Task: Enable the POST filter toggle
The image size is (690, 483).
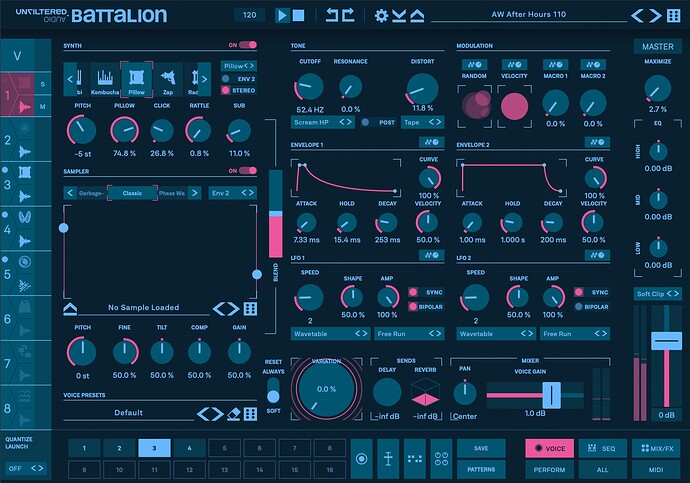Action: 365,122
